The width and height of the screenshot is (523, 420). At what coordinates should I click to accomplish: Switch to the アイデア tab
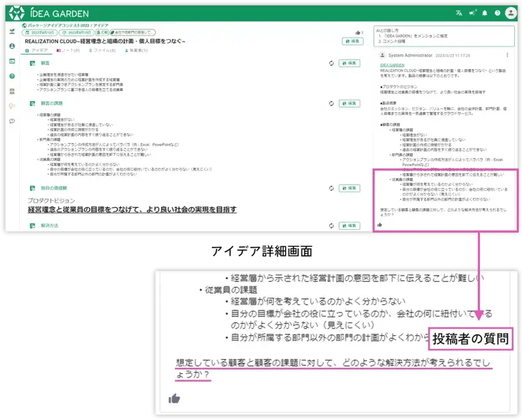pos(37,51)
